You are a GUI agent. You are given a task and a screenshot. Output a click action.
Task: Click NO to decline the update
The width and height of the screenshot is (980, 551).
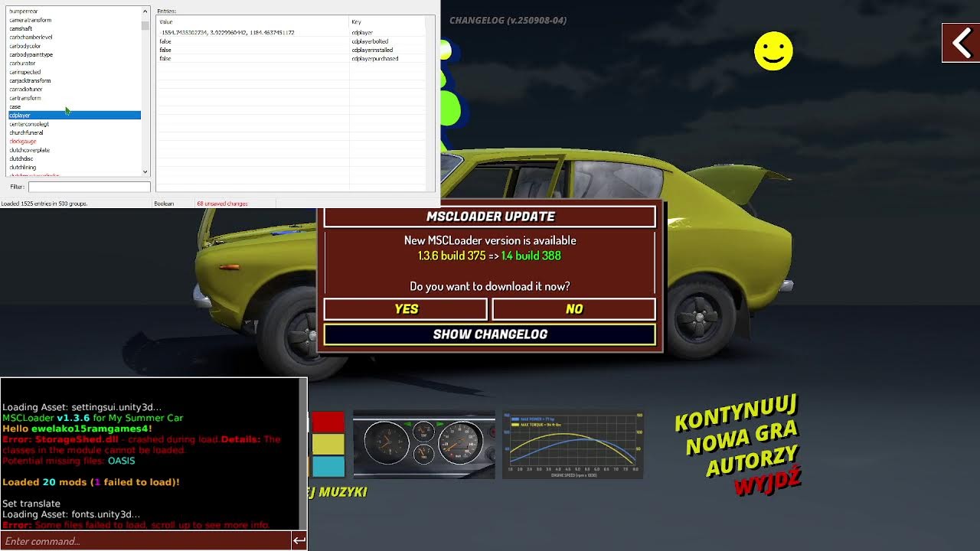(574, 309)
